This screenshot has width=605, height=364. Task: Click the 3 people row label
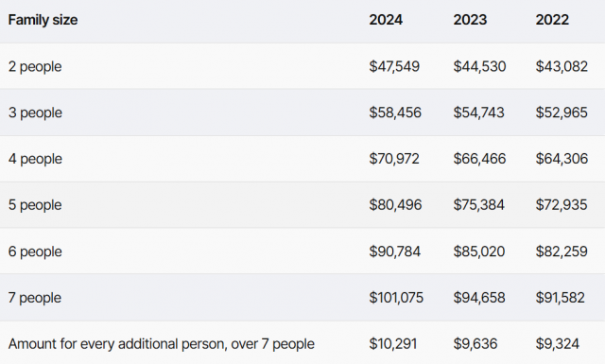tap(35, 113)
